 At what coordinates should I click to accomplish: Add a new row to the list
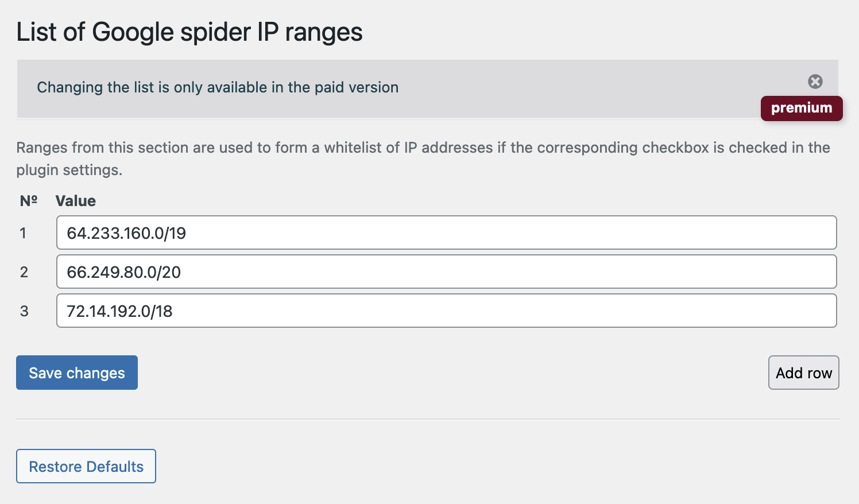[803, 373]
